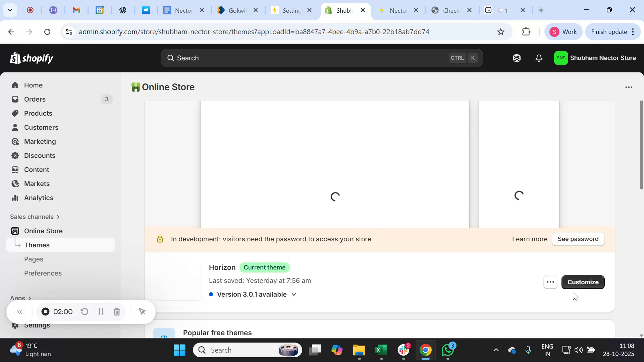
Task: Toggle pause on the recording
Action: click(x=101, y=311)
